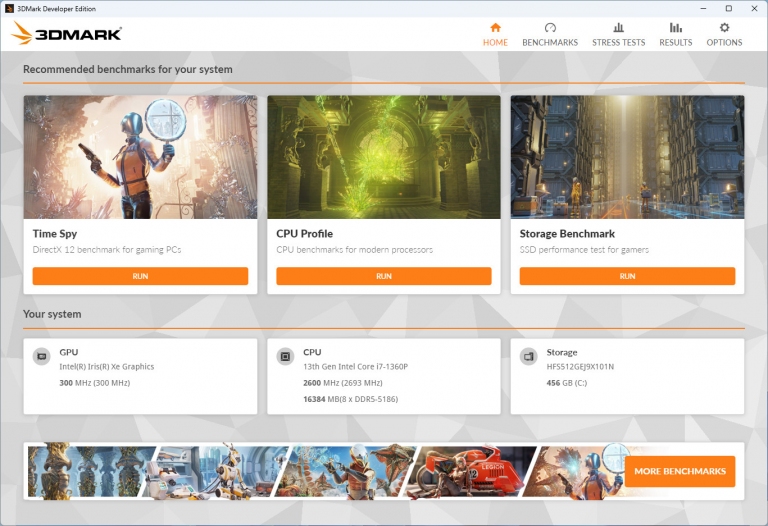Click the Time Spy title text
Screen dimensions: 768x526
(55, 234)
